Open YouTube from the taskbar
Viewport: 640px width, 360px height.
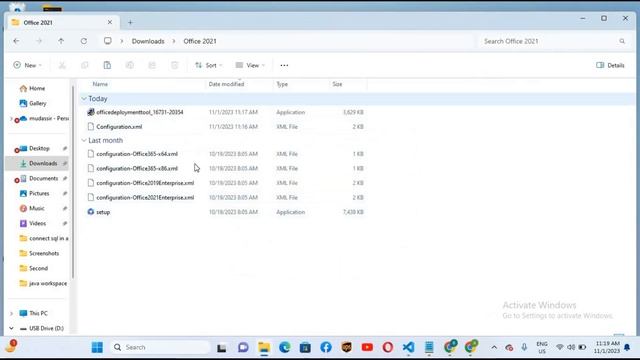pos(367,347)
